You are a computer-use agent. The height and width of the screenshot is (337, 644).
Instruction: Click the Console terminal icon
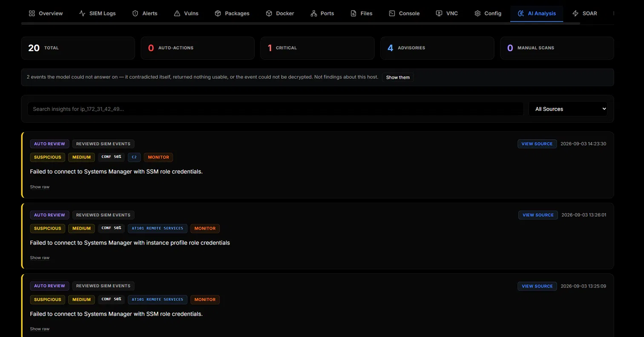pos(392,13)
